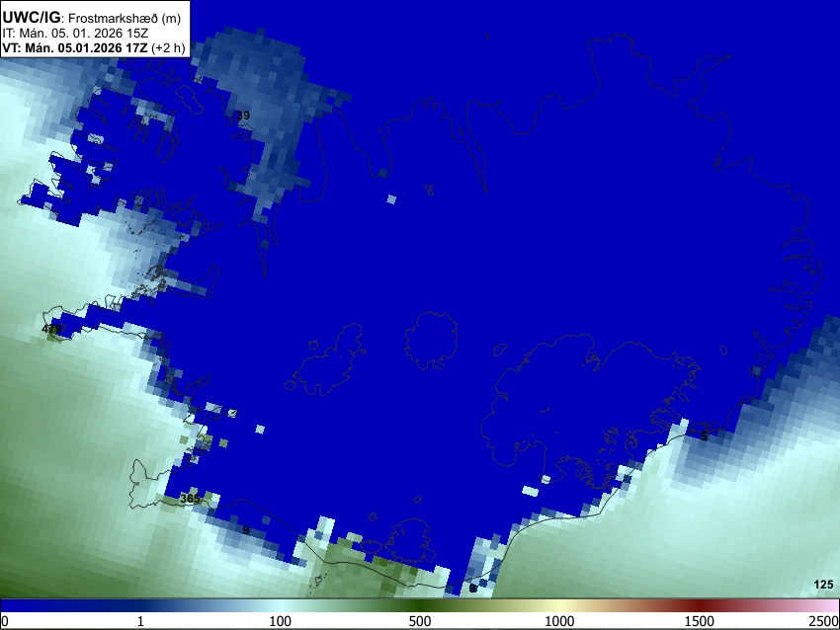This screenshot has width=840, height=630.
Task: Click the legend tick label 1
Action: click(x=140, y=621)
